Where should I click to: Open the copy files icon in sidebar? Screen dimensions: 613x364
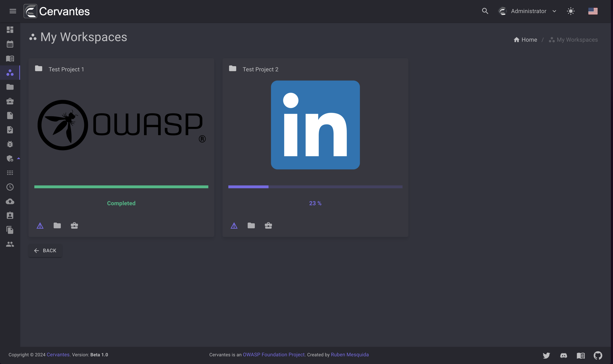pos(10,230)
